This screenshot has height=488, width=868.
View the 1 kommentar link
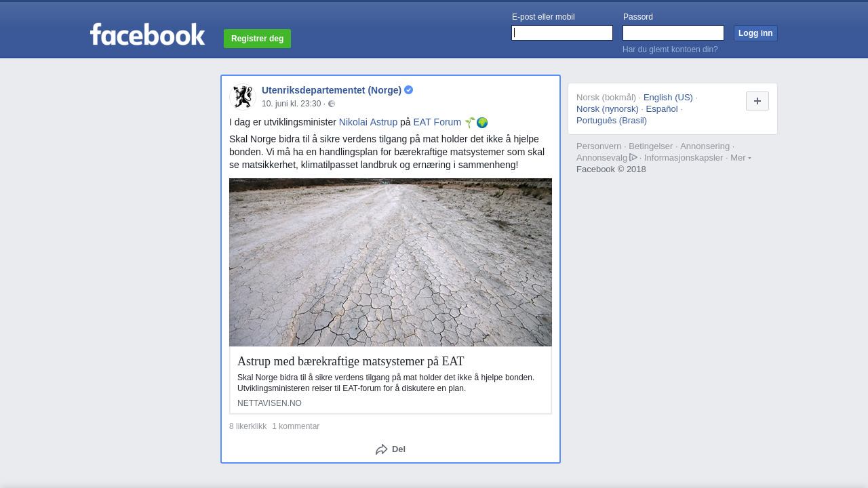pyautogui.click(x=296, y=426)
